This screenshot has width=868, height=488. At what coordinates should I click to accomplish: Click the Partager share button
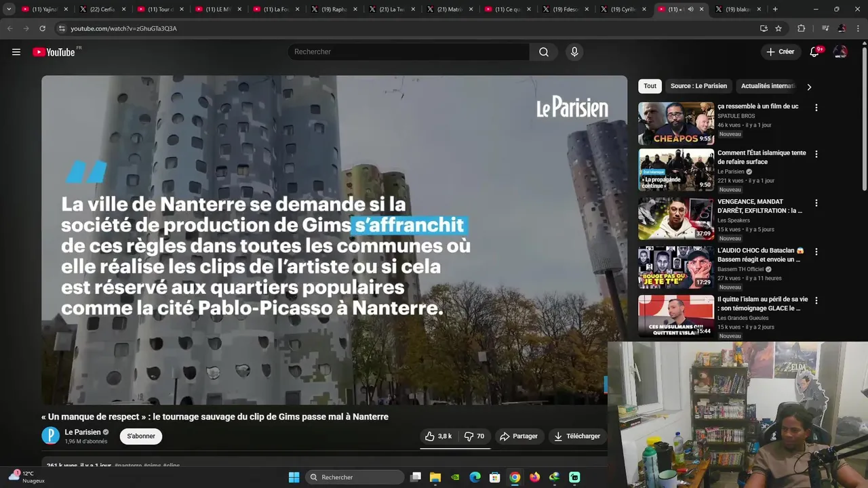[519, 436]
